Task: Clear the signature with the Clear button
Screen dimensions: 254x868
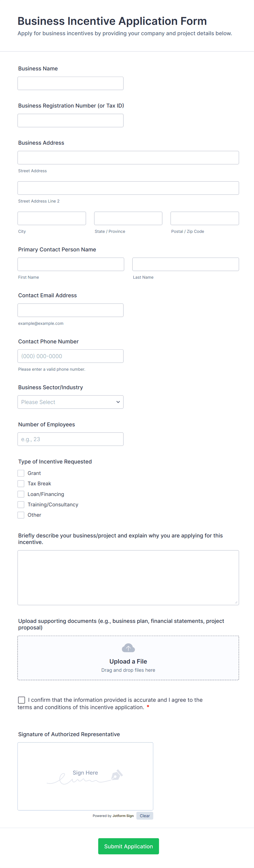Action: [145, 816]
